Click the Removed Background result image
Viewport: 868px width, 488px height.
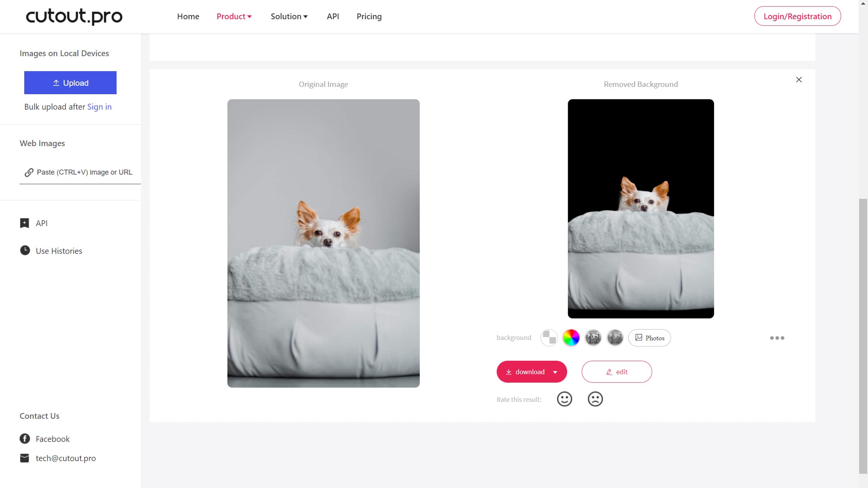coord(641,208)
